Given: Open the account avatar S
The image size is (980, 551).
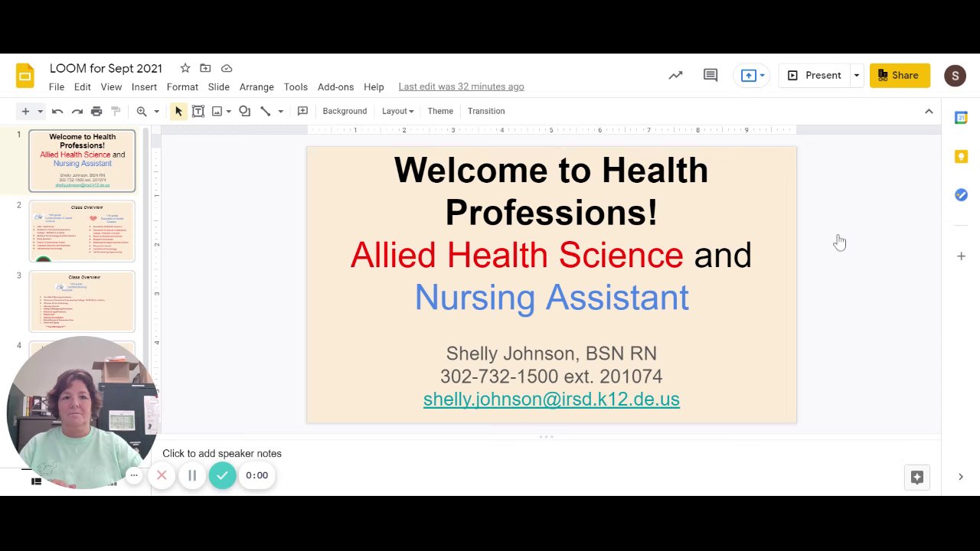Looking at the screenshot, I should click(x=955, y=75).
